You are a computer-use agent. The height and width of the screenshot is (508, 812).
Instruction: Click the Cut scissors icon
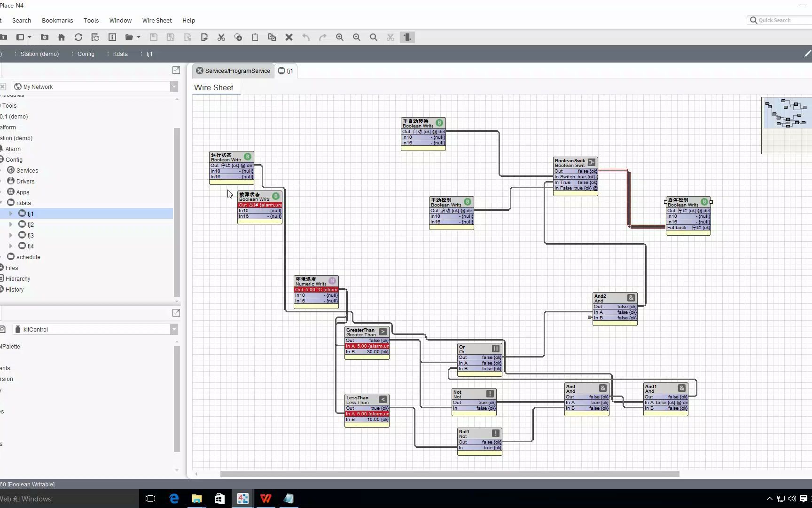[x=221, y=37]
